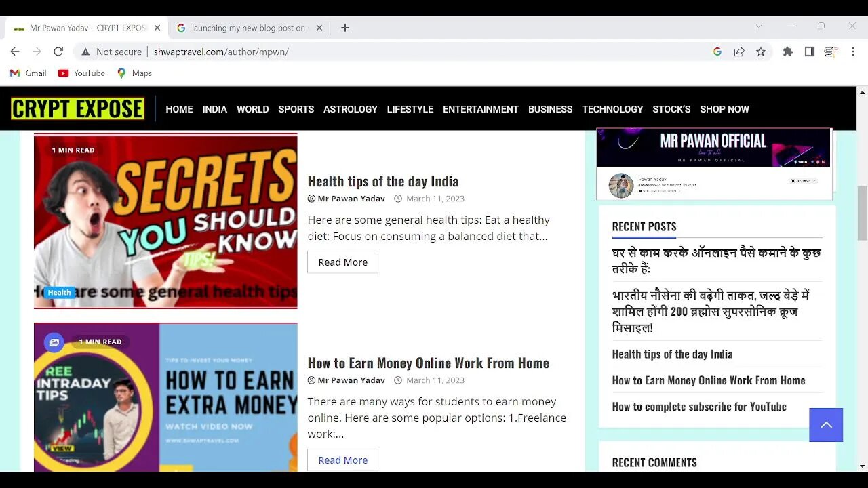
Task: Open the Extensions puzzle icon
Action: (x=787, y=52)
